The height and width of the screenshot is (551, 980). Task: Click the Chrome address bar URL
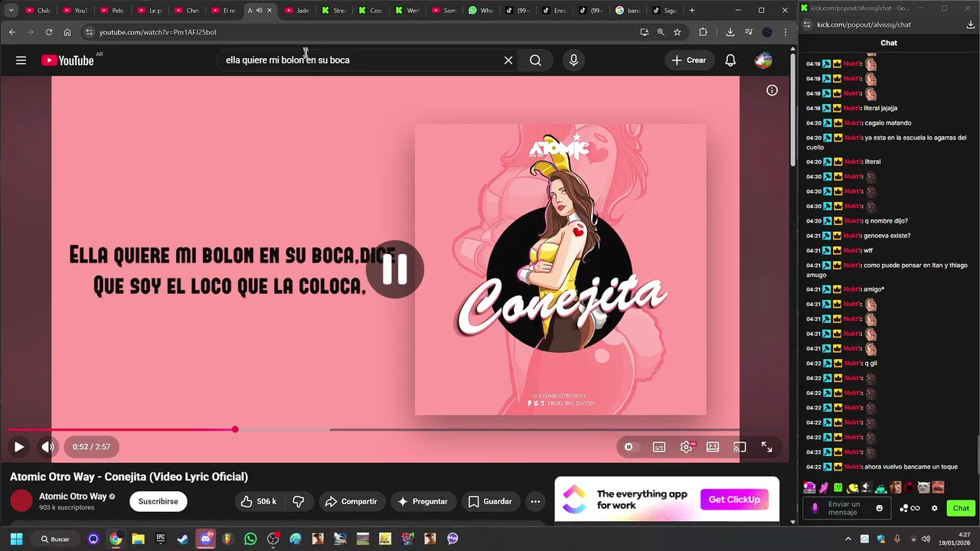pyautogui.click(x=157, y=32)
